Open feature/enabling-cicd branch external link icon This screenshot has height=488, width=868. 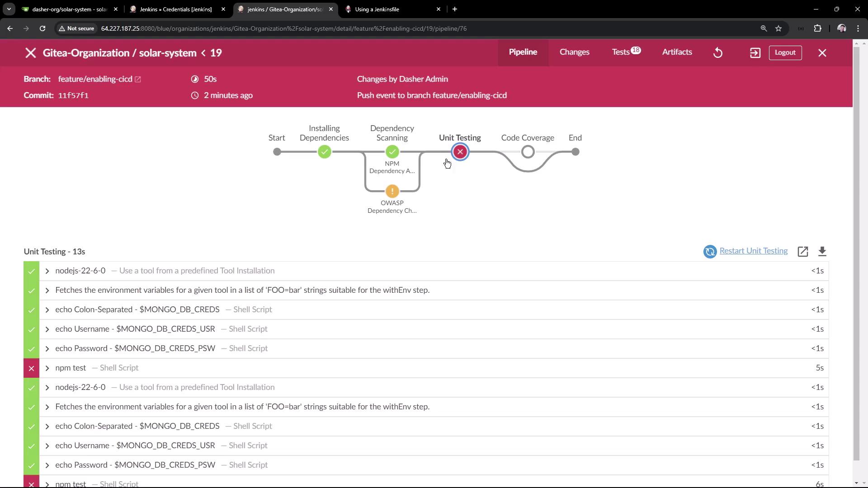click(x=138, y=80)
